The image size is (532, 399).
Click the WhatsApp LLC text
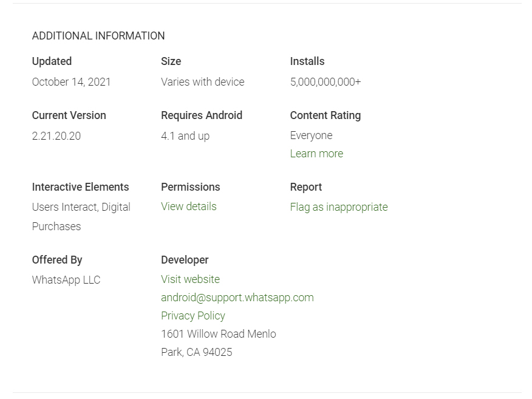pos(66,280)
